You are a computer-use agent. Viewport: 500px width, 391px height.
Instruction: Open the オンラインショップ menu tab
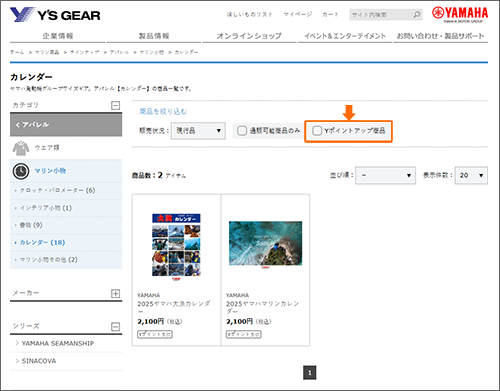click(249, 36)
